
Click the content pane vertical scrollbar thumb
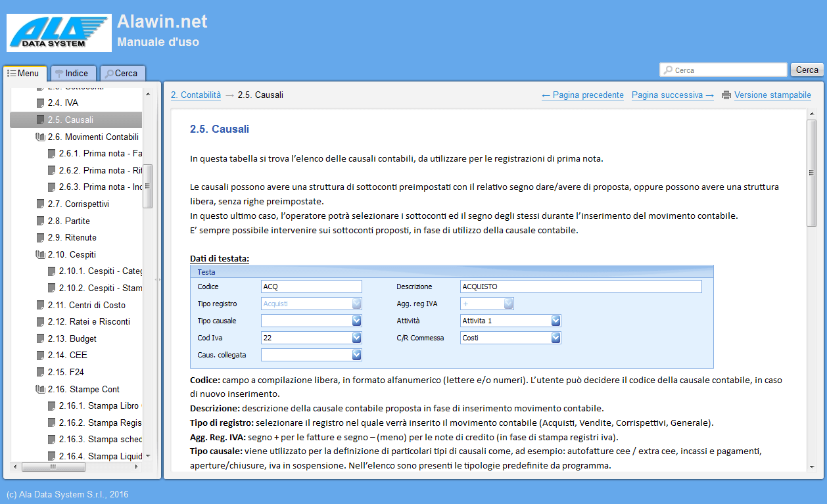coord(812,173)
